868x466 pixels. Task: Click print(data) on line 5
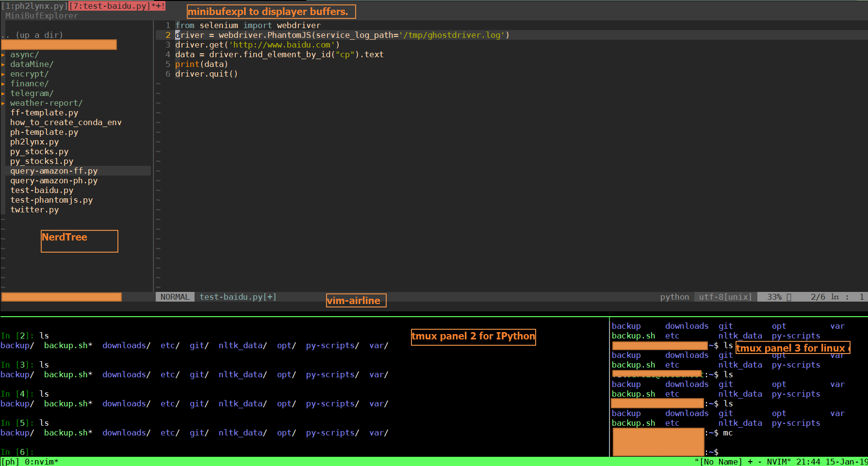(202, 64)
